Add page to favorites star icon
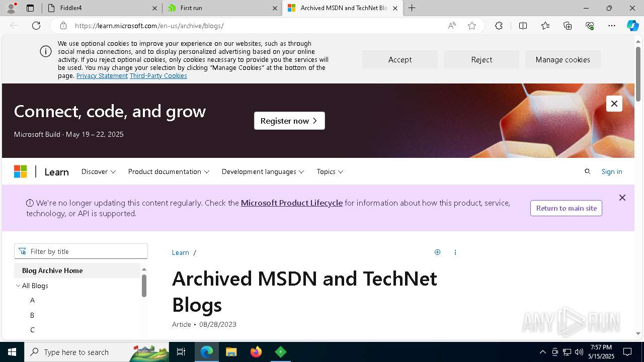Screen dimensions: 644x362 (x=472, y=26)
